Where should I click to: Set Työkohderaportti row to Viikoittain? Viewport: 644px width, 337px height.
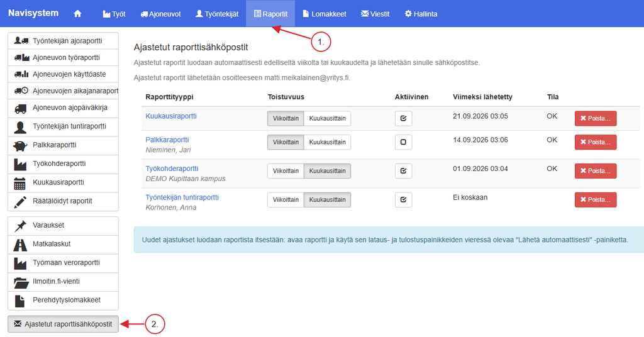pos(286,171)
